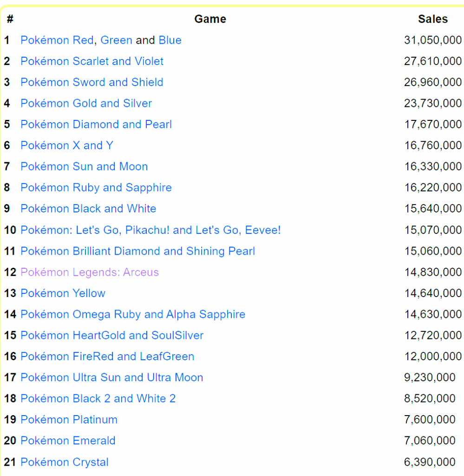The height and width of the screenshot is (476, 464).
Task: Click the Pokémon HeartGold and SoulSilver link
Action: click(111, 335)
